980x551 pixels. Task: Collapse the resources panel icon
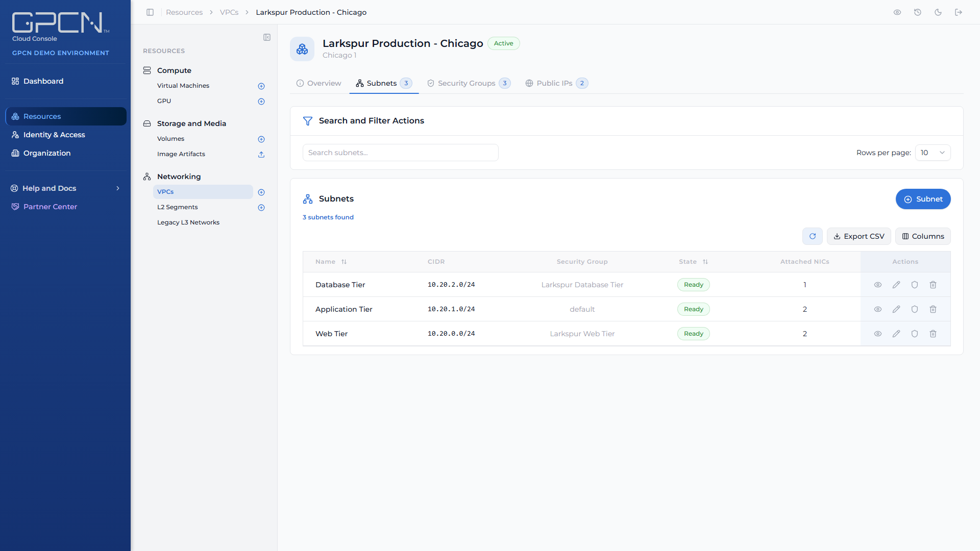(x=267, y=37)
